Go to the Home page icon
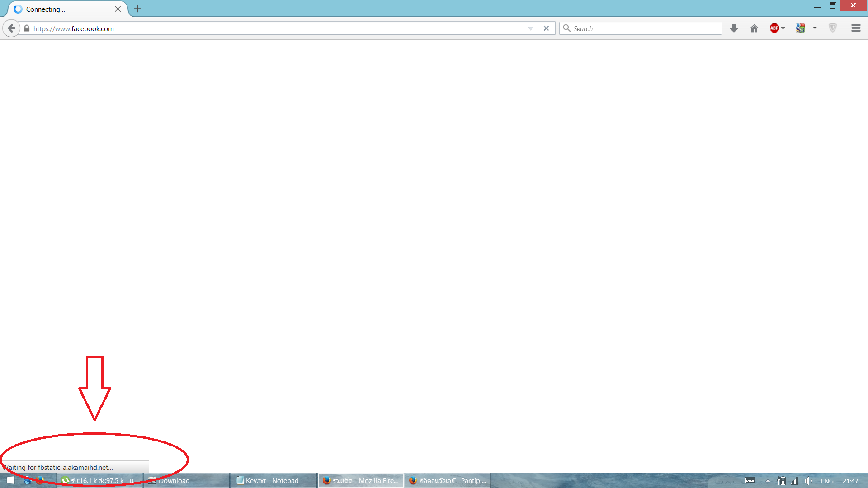 tap(754, 28)
